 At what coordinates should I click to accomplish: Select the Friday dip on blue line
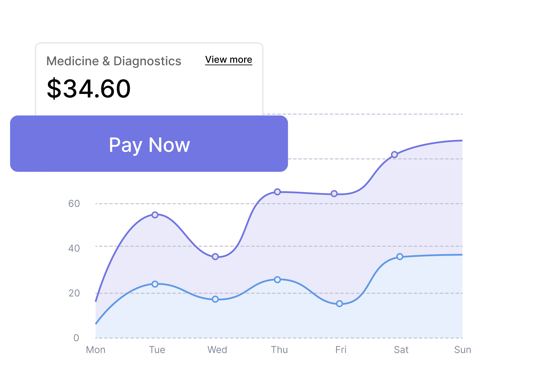tap(339, 303)
